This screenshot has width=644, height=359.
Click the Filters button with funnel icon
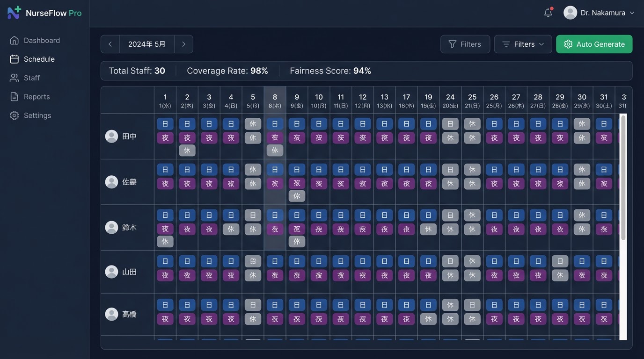[465, 44]
